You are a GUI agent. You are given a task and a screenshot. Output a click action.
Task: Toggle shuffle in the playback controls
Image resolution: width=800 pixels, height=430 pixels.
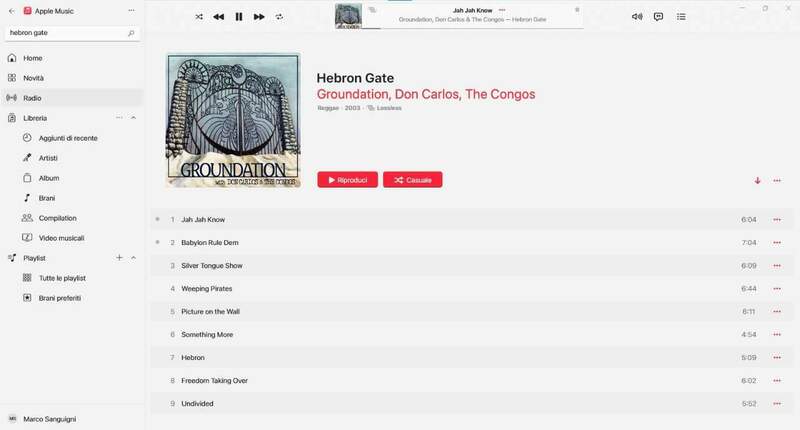pyautogui.click(x=199, y=17)
